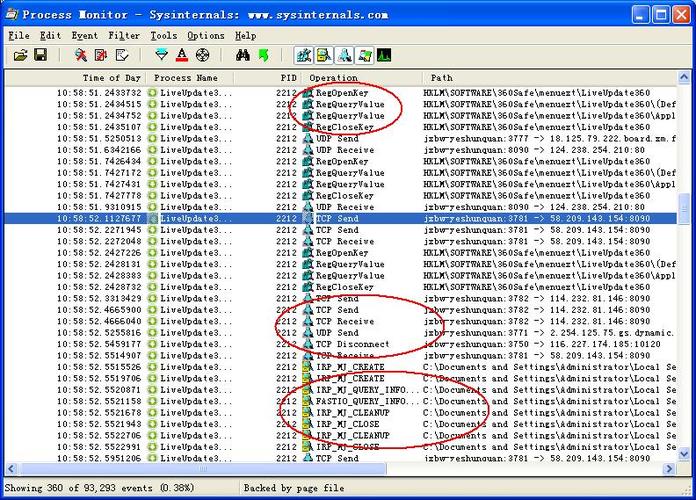Open a saved log with the Open icon

tap(20, 56)
